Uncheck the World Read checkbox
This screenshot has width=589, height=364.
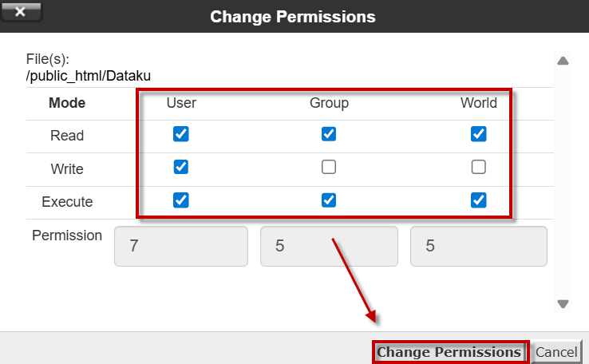(x=479, y=135)
